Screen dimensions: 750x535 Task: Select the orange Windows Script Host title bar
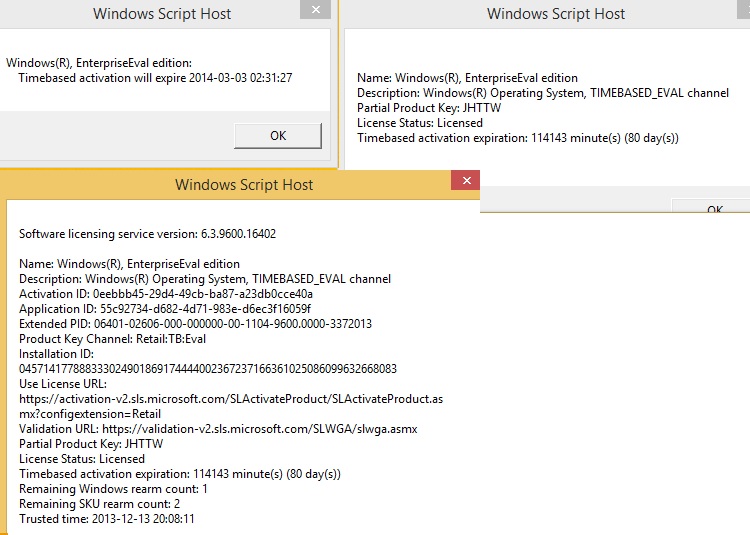point(243,185)
